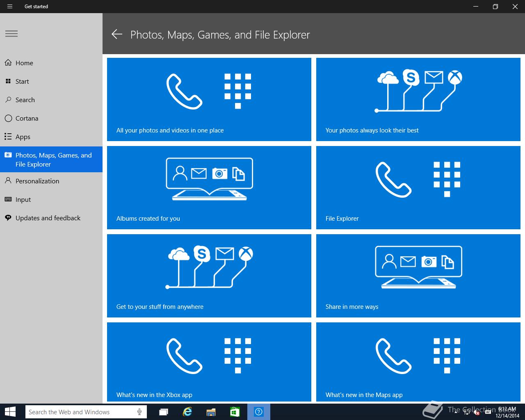Open the Home section
Viewport: 525px width, 420px height.
tap(51, 63)
